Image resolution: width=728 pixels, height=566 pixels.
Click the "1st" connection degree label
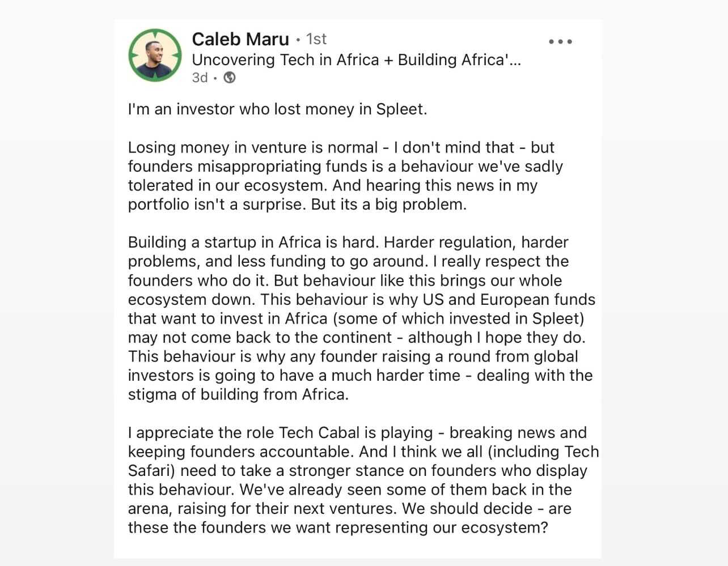tap(316, 39)
